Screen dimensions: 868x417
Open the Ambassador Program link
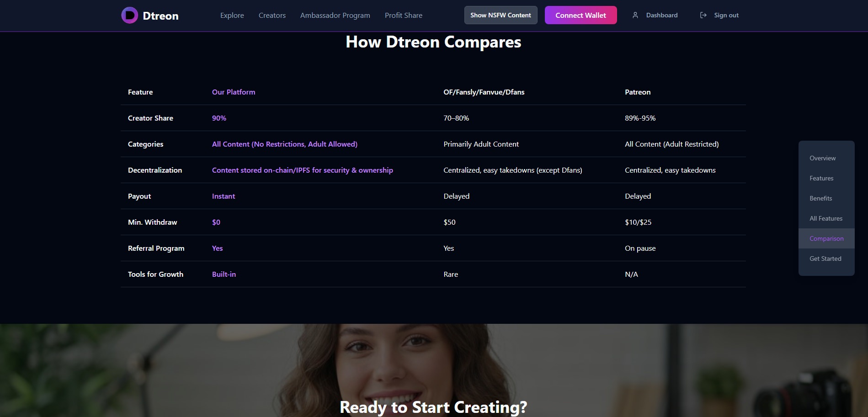point(335,16)
